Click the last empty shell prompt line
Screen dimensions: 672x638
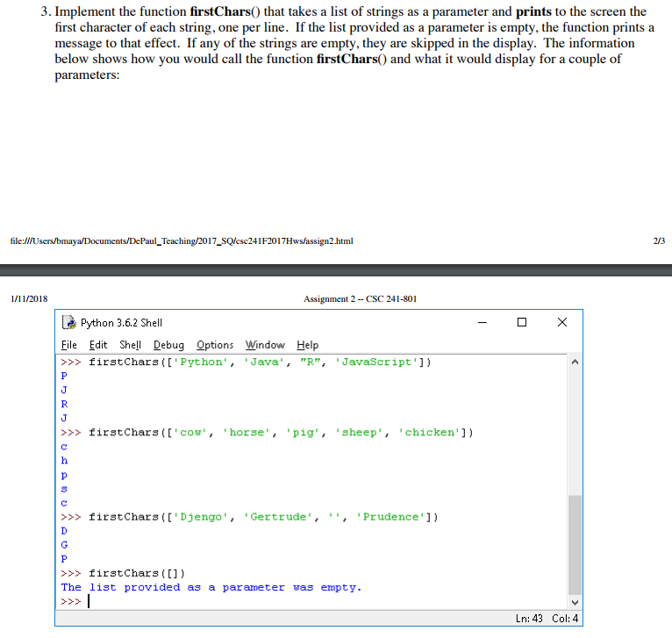point(75,601)
